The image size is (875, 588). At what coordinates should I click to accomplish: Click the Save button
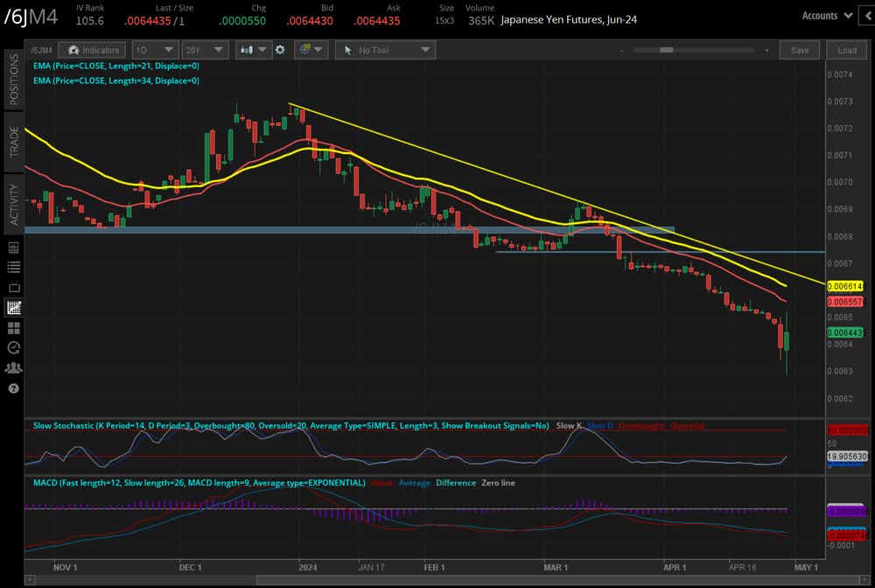pos(799,50)
